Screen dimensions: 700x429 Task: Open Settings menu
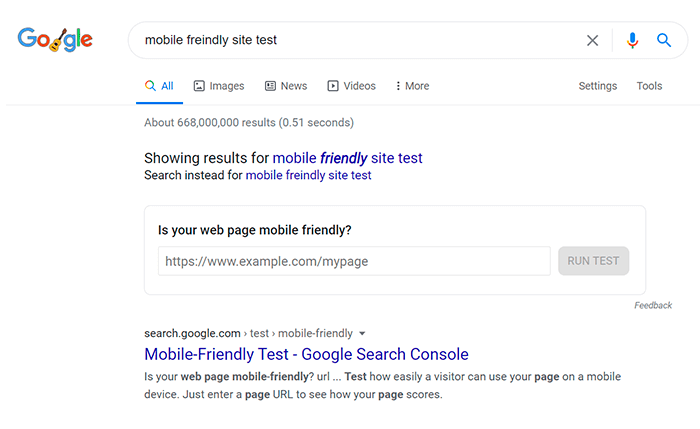pos(598,86)
